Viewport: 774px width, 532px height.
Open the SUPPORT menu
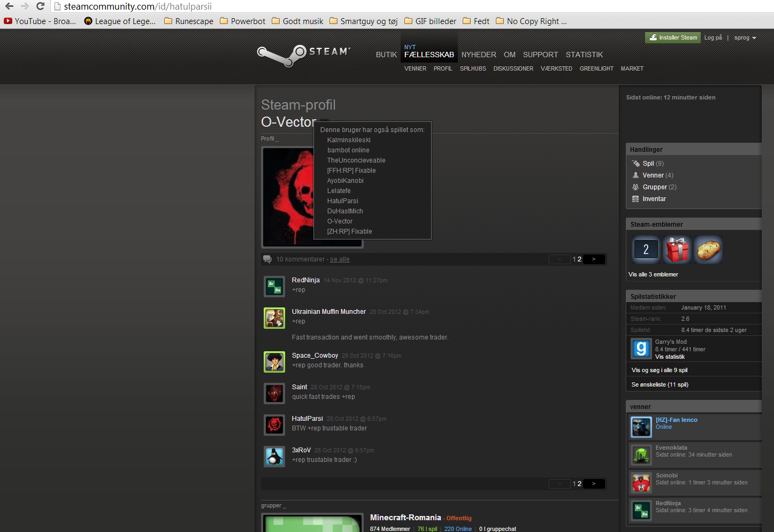tap(540, 55)
